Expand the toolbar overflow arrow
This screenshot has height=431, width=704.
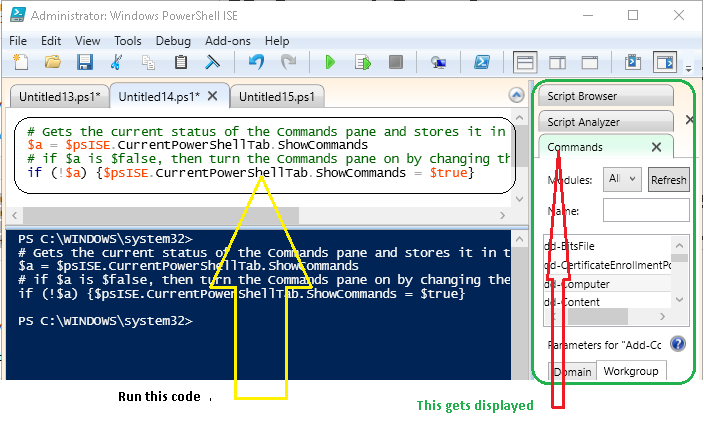(689, 68)
